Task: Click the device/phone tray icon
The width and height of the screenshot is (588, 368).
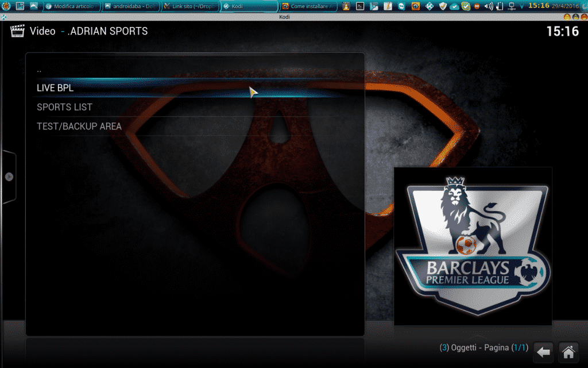Action: (x=500, y=6)
